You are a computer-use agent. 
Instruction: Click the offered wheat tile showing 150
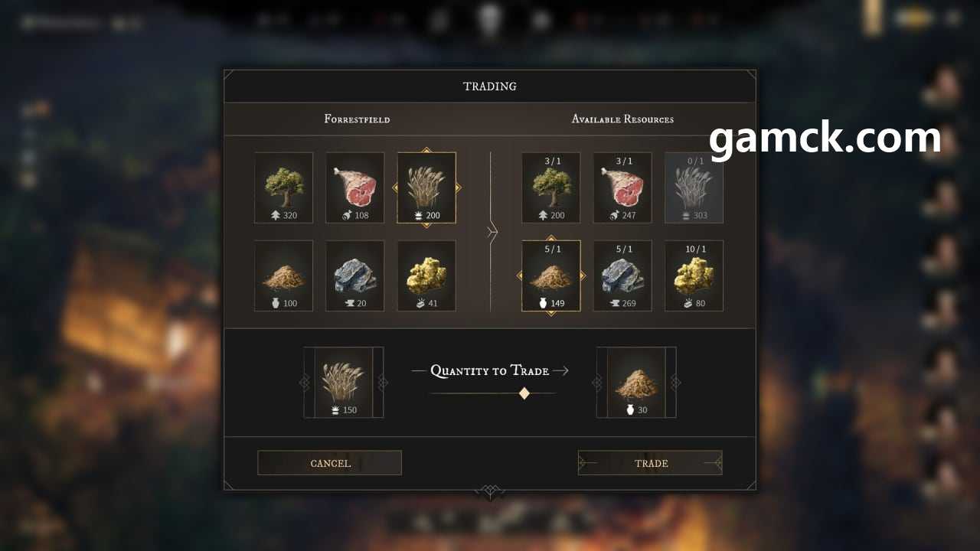pyautogui.click(x=344, y=383)
